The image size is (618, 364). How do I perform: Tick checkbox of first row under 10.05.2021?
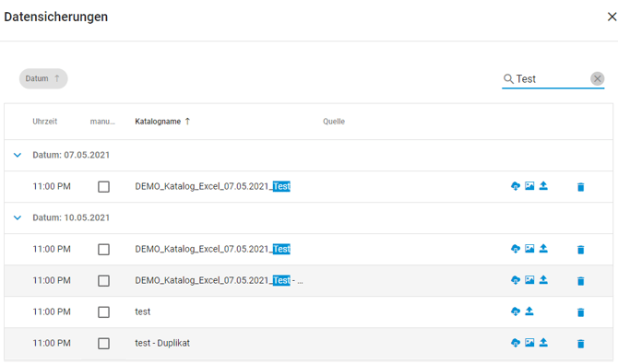(103, 250)
